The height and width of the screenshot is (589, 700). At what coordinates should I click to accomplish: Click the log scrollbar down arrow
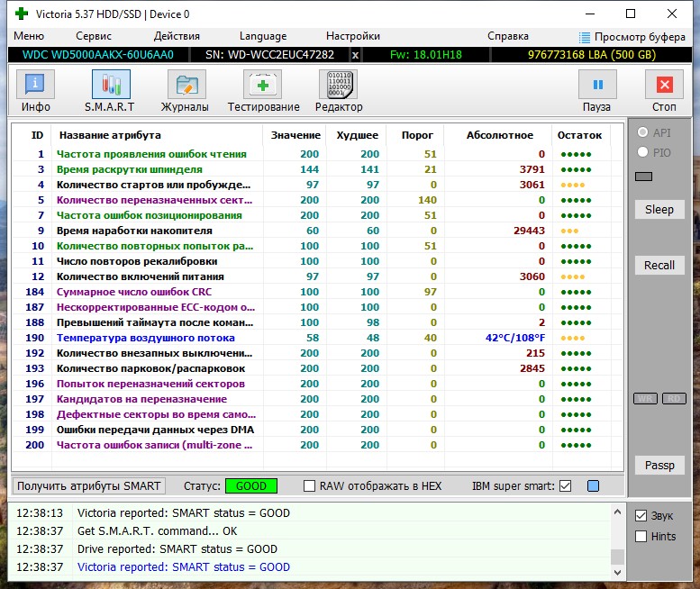pyautogui.click(x=617, y=573)
